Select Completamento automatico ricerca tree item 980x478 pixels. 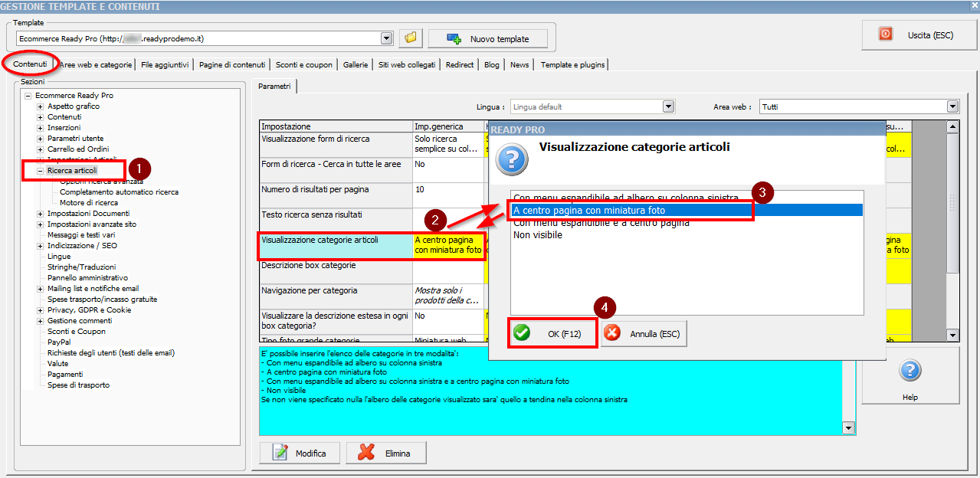click(x=119, y=192)
